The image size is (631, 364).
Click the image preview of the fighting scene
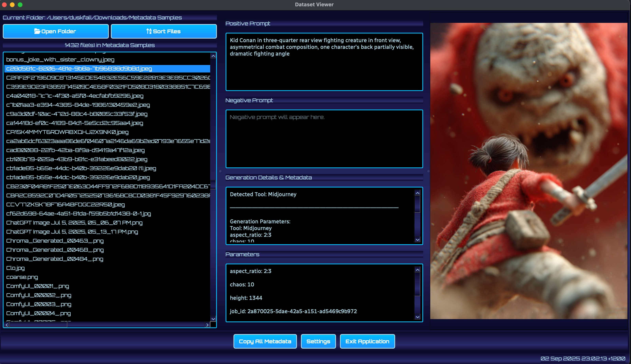click(x=528, y=171)
